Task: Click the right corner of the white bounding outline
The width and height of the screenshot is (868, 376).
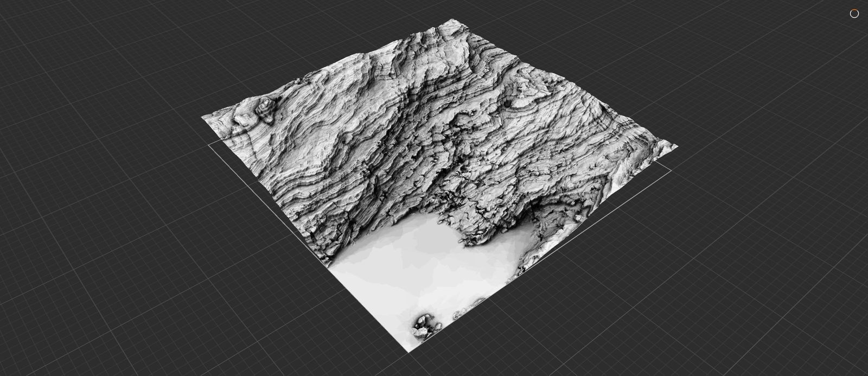Action: (x=671, y=170)
